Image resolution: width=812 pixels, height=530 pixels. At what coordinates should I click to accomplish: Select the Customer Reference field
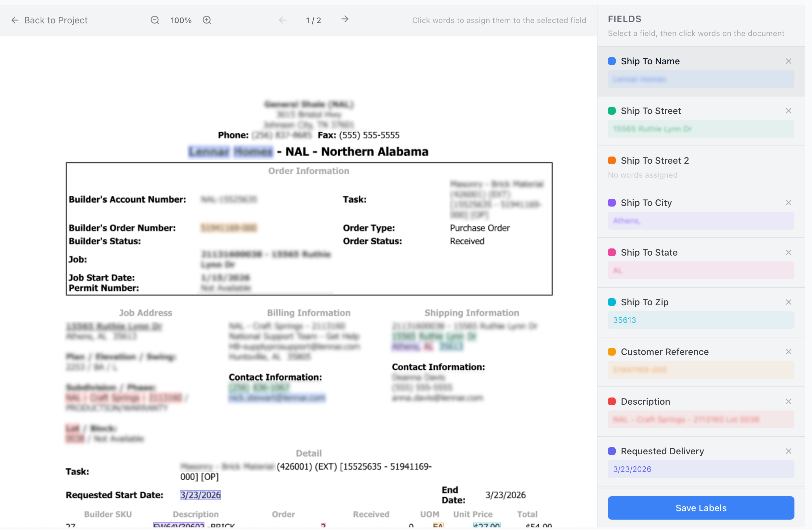(701, 362)
